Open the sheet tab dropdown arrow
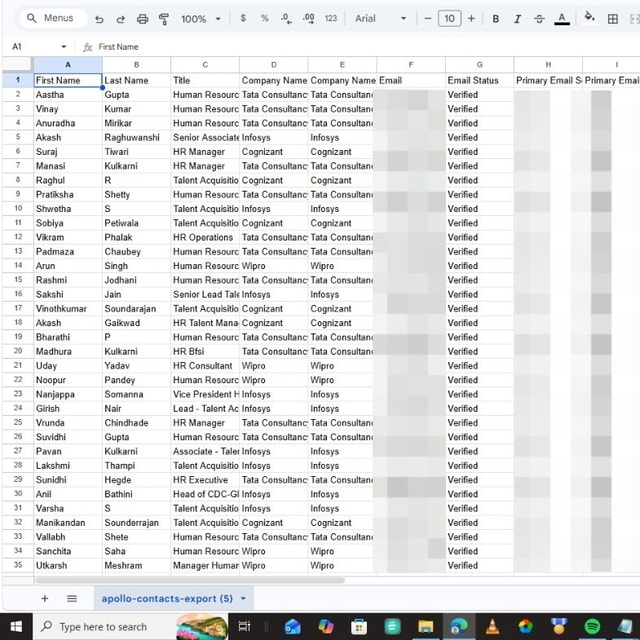Image resolution: width=640 pixels, height=640 pixels. [243, 599]
